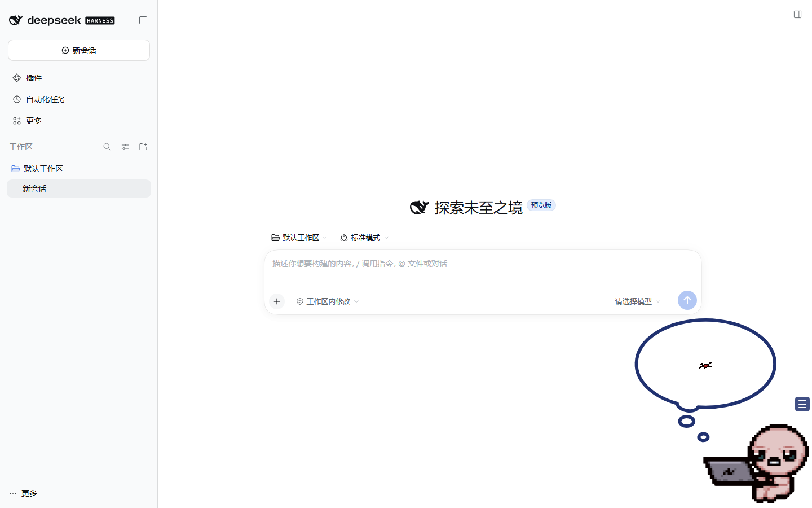Open 工作区内修改 permission dropdown
The height and width of the screenshot is (508, 812).
point(328,301)
